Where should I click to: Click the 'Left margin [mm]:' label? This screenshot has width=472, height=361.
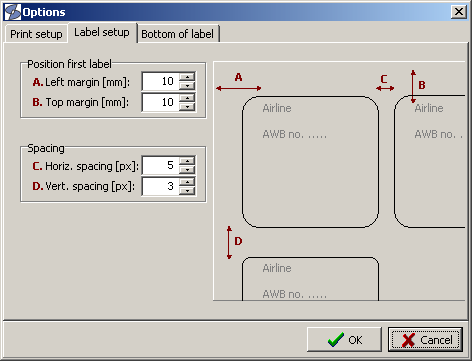[x=88, y=82]
